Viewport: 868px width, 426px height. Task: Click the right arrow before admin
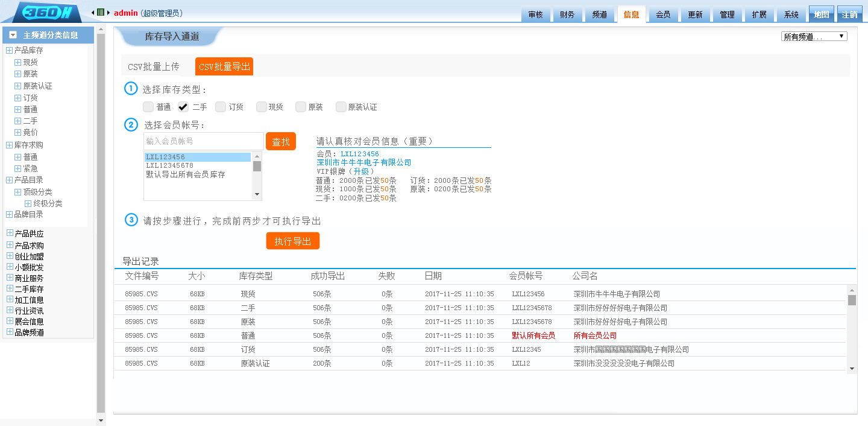[x=107, y=13]
